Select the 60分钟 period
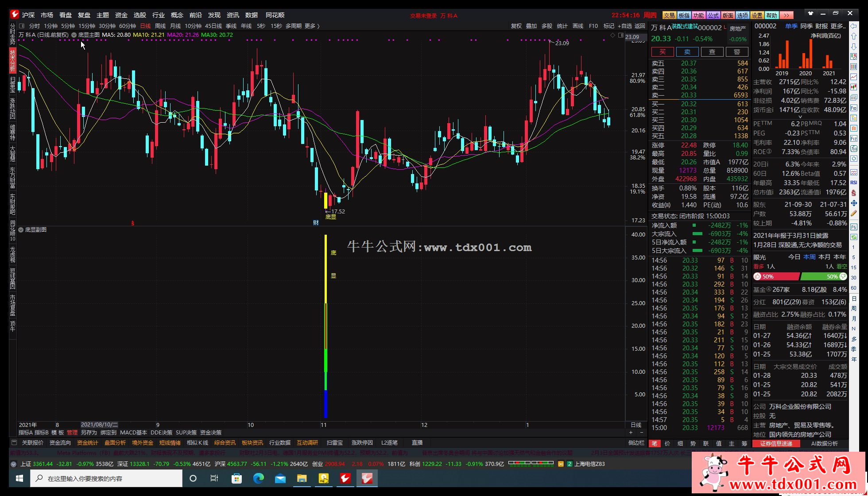 point(128,26)
